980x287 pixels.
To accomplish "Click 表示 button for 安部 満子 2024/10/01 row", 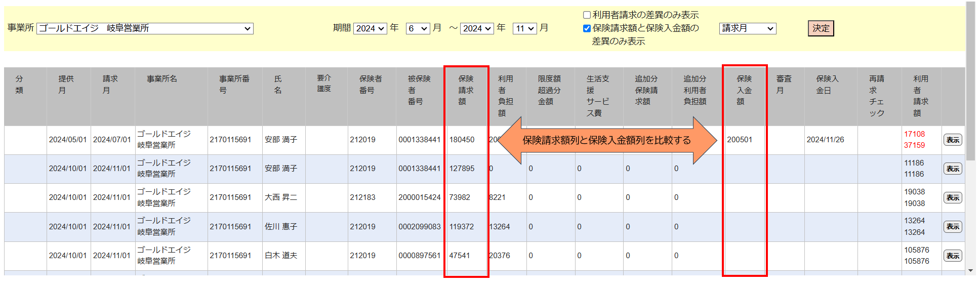I will pos(952,169).
